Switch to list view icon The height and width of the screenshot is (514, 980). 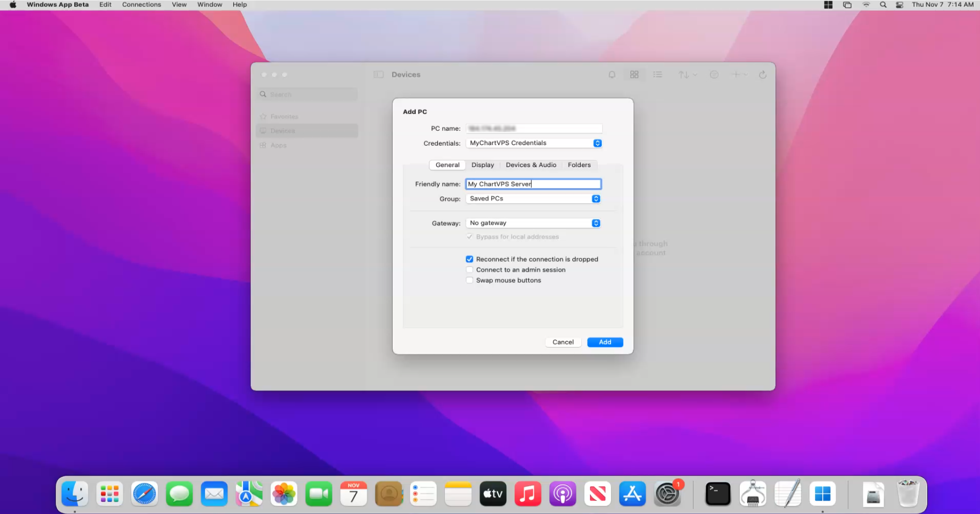[x=657, y=75]
